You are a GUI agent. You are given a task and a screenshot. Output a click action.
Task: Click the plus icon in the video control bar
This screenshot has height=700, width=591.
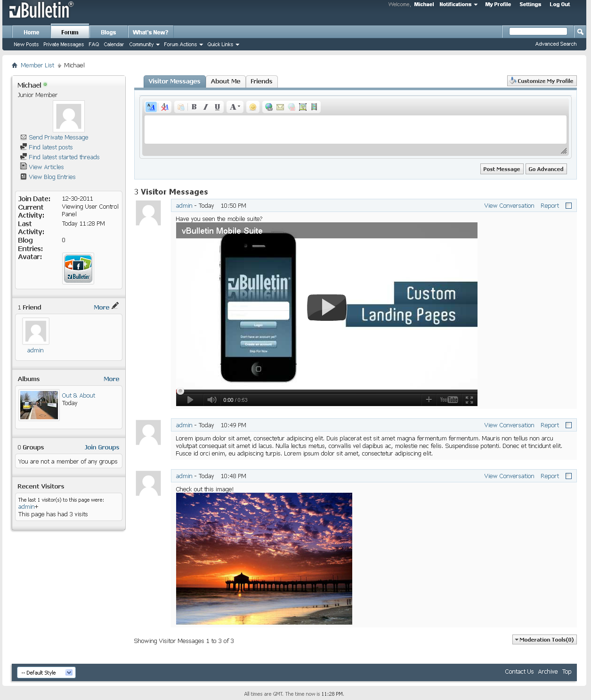[429, 399]
